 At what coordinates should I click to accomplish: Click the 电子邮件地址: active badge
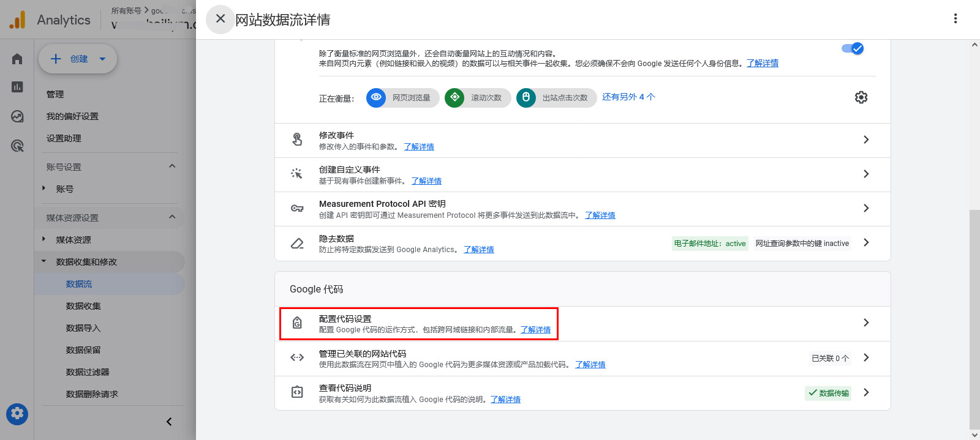710,243
